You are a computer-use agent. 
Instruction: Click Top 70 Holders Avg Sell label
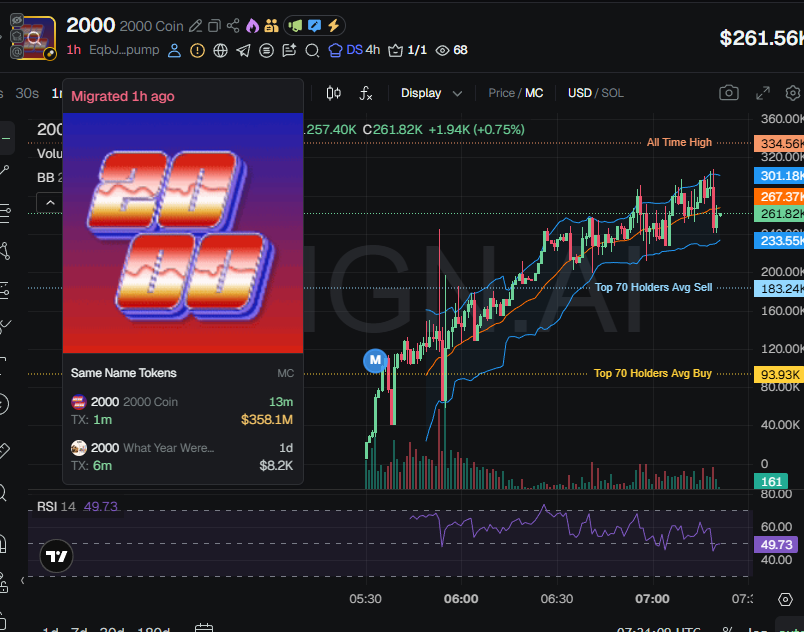pos(653,288)
